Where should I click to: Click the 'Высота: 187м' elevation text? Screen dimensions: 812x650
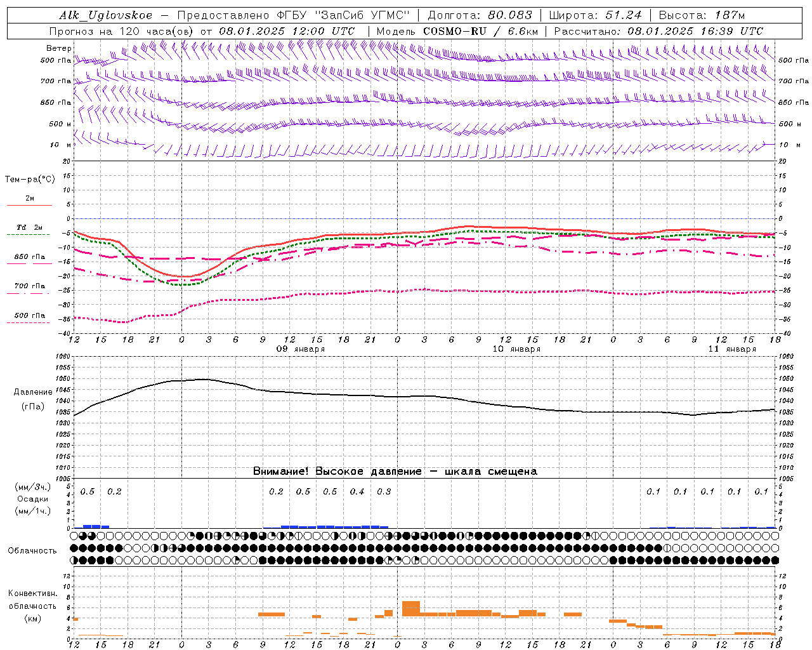click(702, 15)
